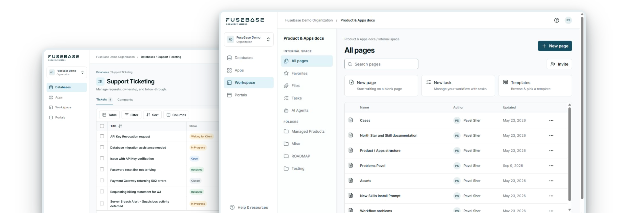Open Table view selector
This screenshot has height=213, width=644.
[109, 115]
